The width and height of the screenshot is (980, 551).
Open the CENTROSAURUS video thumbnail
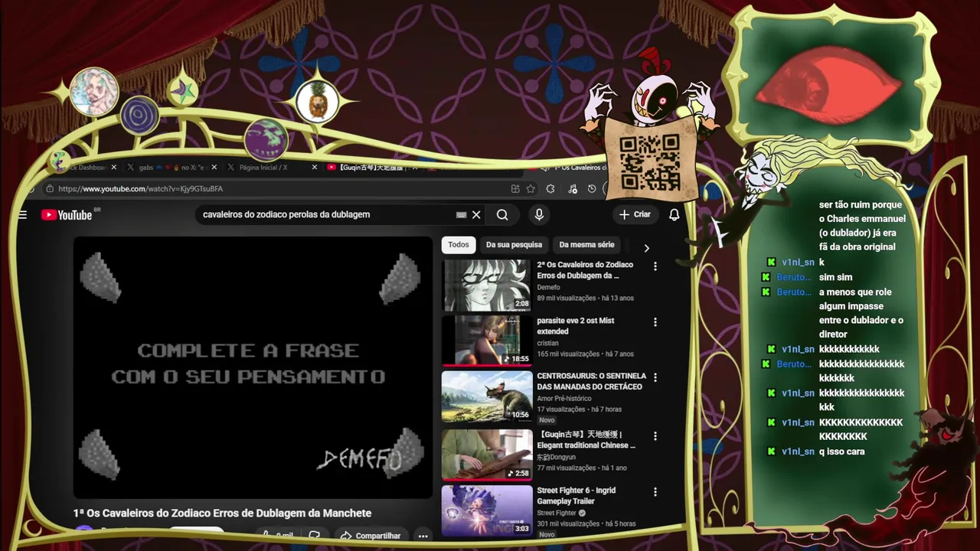(487, 396)
